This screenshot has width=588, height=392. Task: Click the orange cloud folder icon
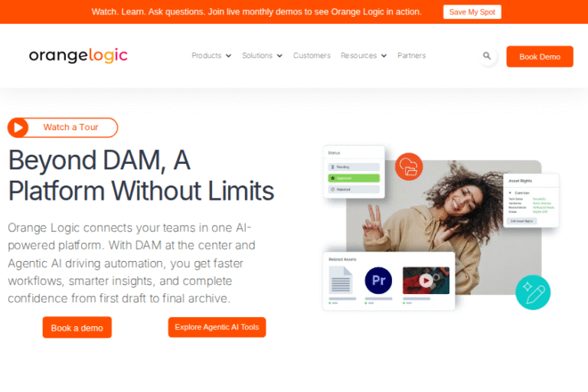[x=409, y=167]
